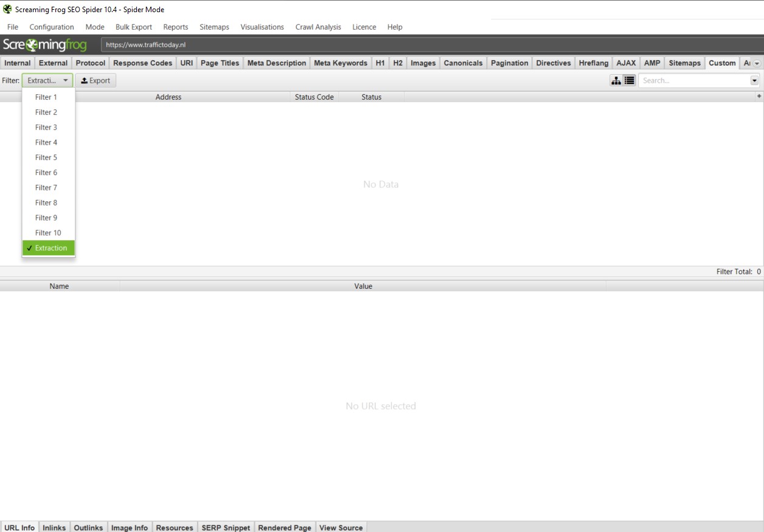Choose Filter 5 from the dropdown list
The height and width of the screenshot is (532, 764).
(x=46, y=157)
